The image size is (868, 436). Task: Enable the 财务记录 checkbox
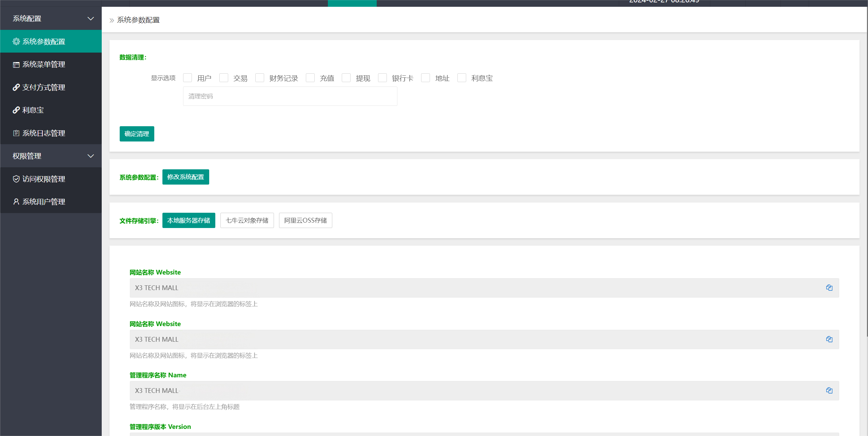(x=260, y=78)
